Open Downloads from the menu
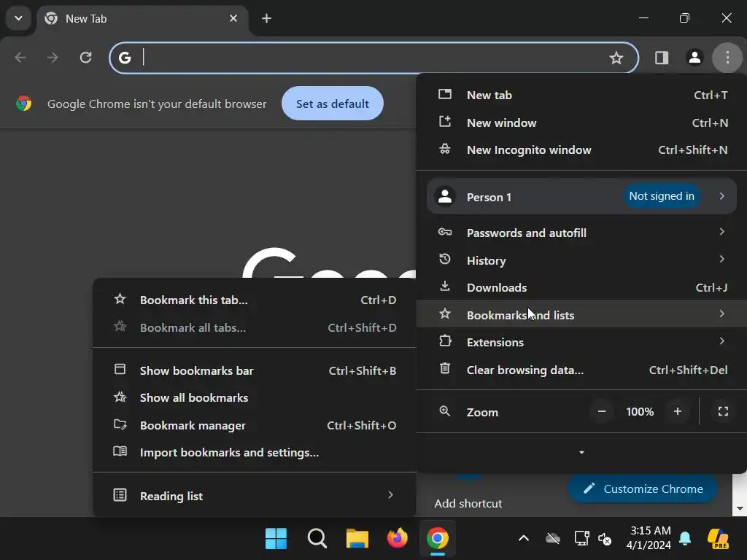The image size is (747, 560). click(x=582, y=287)
